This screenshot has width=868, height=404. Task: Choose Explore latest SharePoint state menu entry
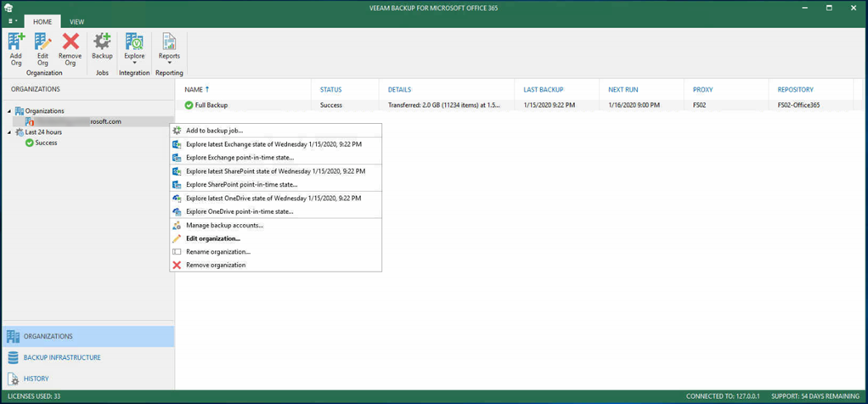pyautogui.click(x=276, y=171)
